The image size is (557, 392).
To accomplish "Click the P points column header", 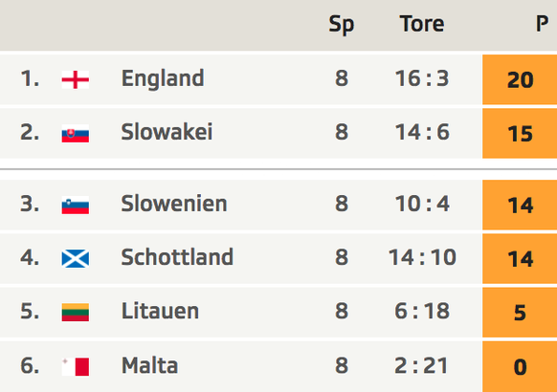I will point(542,24).
